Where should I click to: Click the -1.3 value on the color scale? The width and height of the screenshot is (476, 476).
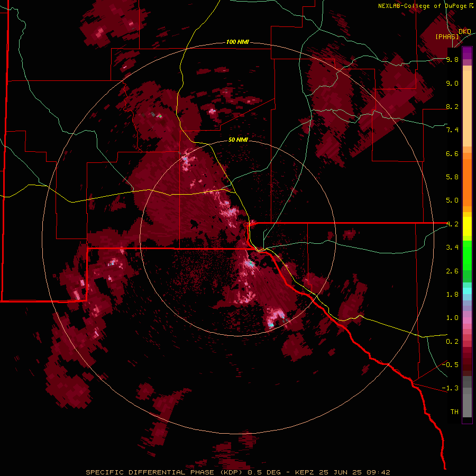[x=450, y=388]
